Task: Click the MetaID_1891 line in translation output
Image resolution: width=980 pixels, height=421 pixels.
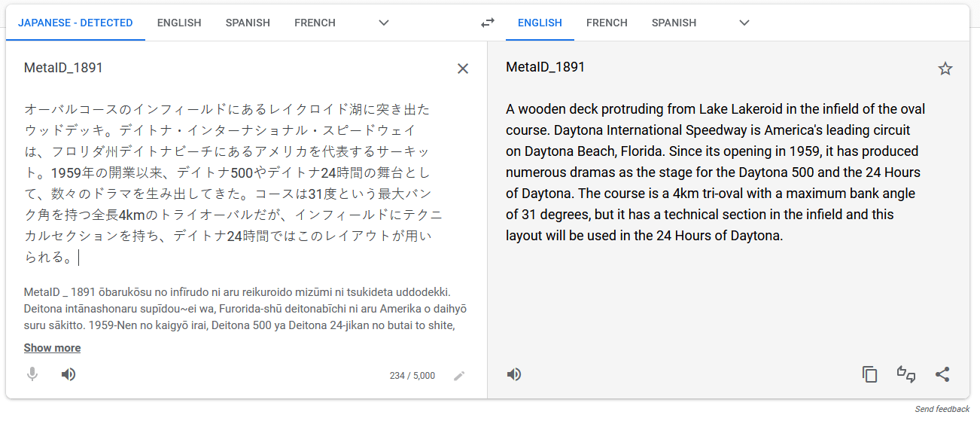Action: (545, 67)
